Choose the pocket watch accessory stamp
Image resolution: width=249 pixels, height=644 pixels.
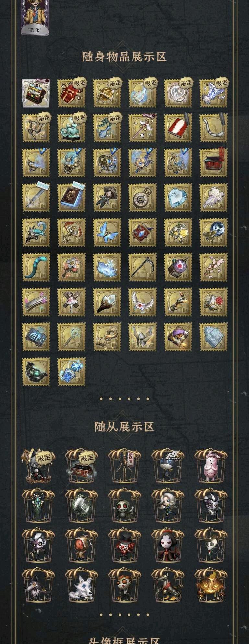pyautogui.click(x=142, y=198)
